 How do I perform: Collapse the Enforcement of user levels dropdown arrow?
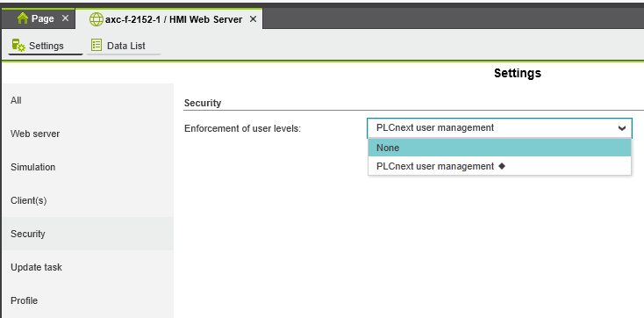tap(622, 128)
